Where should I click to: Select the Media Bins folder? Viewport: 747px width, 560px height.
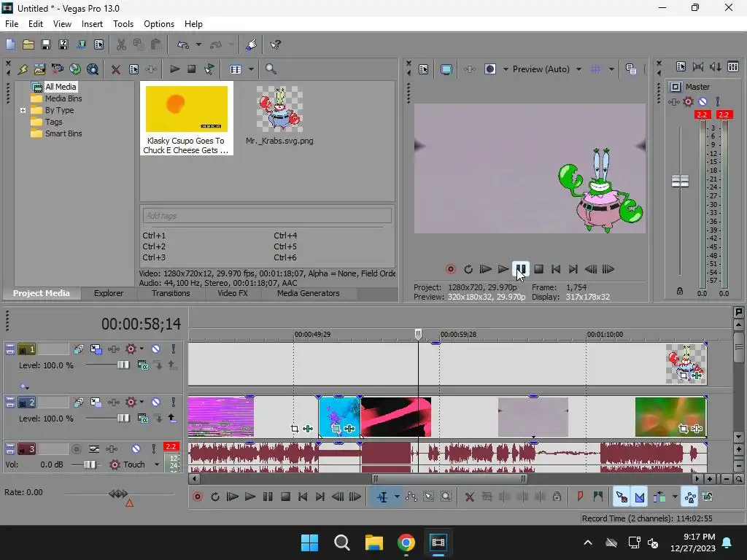(x=63, y=98)
